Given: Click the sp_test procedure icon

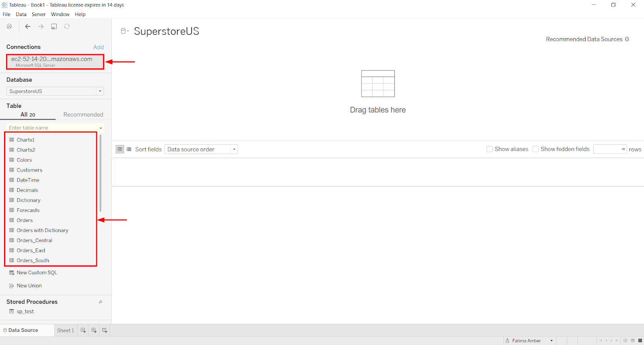Looking at the screenshot, I should 12,312.
